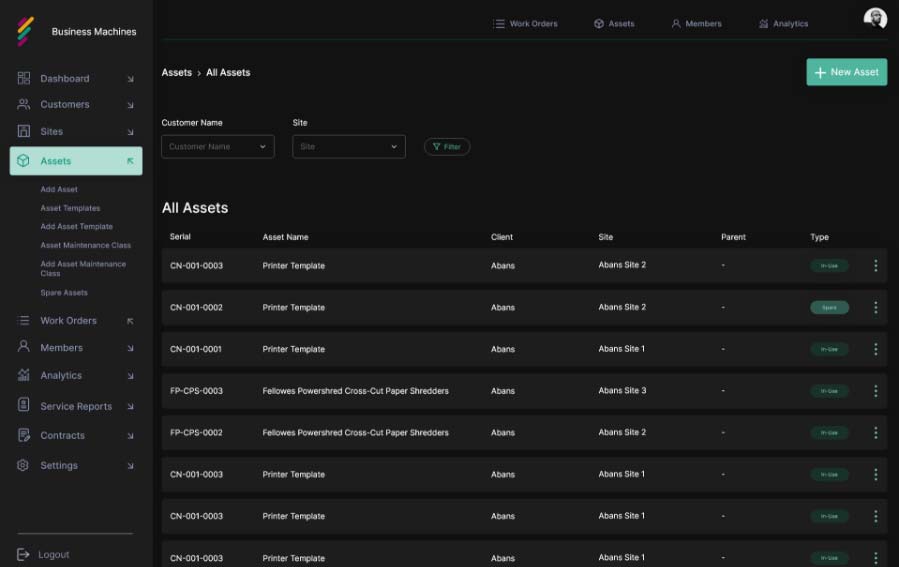899x567 pixels.
Task: Click the Service Reports document icon
Action: (24, 405)
